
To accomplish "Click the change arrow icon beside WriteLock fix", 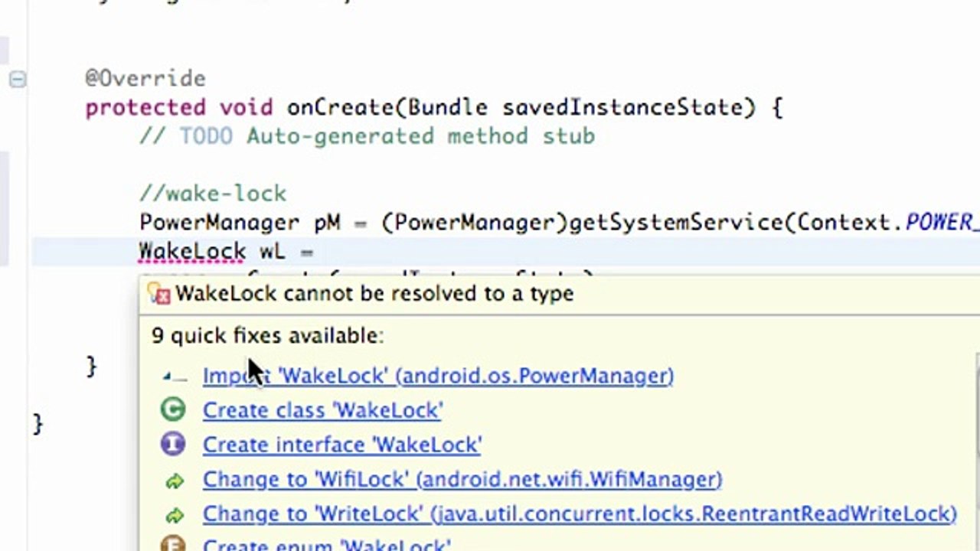I will (175, 515).
